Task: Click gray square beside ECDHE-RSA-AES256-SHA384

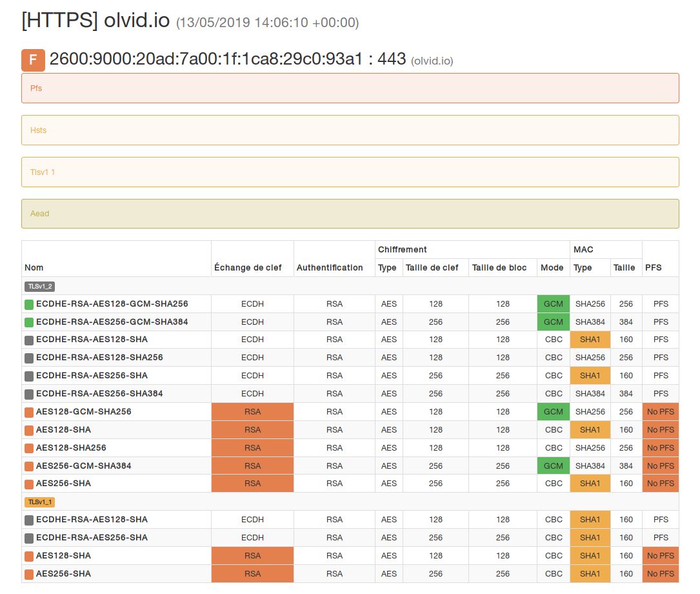Action: click(x=29, y=394)
